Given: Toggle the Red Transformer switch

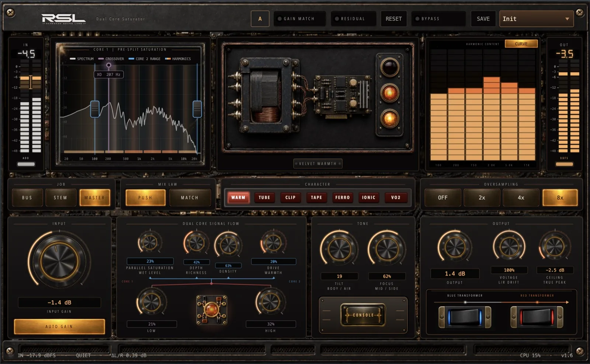Looking at the screenshot, I should [537, 317].
